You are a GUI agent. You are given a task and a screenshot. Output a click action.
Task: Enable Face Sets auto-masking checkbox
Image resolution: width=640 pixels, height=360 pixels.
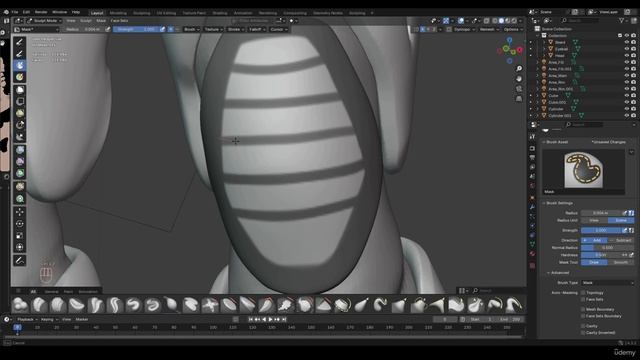click(583, 300)
